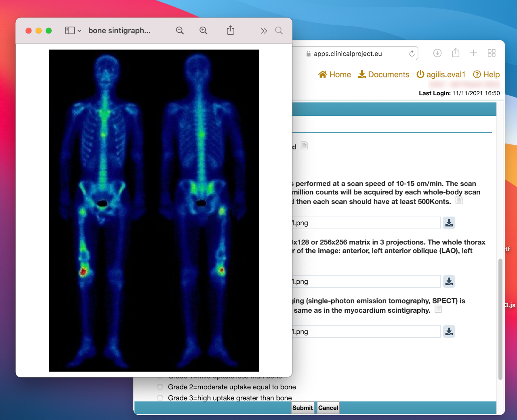Viewport: 517px width, 420px height.
Task: Share the image from Preview toolbar
Action: coord(231,30)
